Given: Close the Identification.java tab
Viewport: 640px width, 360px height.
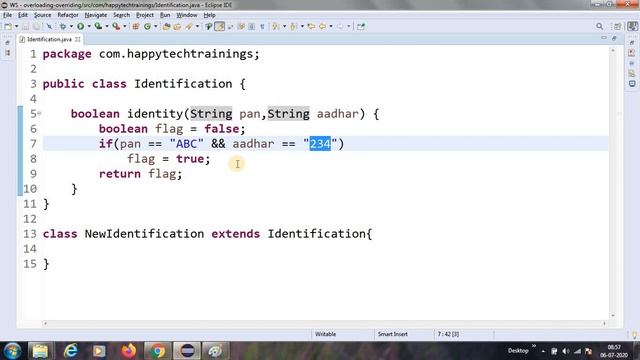Looking at the screenshot, I should pyautogui.click(x=78, y=39).
